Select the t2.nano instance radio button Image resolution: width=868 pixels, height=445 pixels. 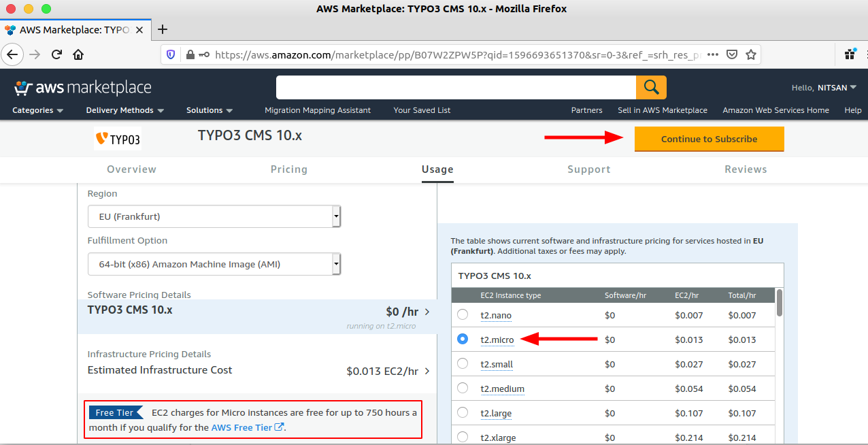pos(463,315)
